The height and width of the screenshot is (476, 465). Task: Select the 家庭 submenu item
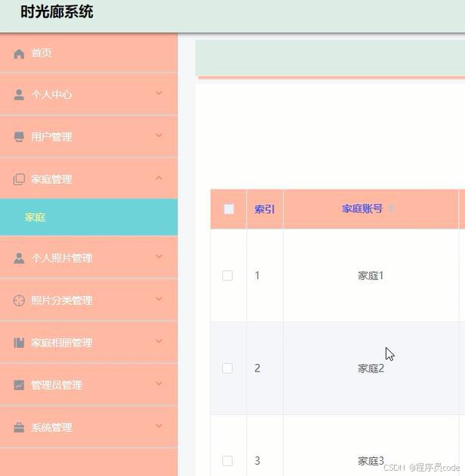click(88, 217)
